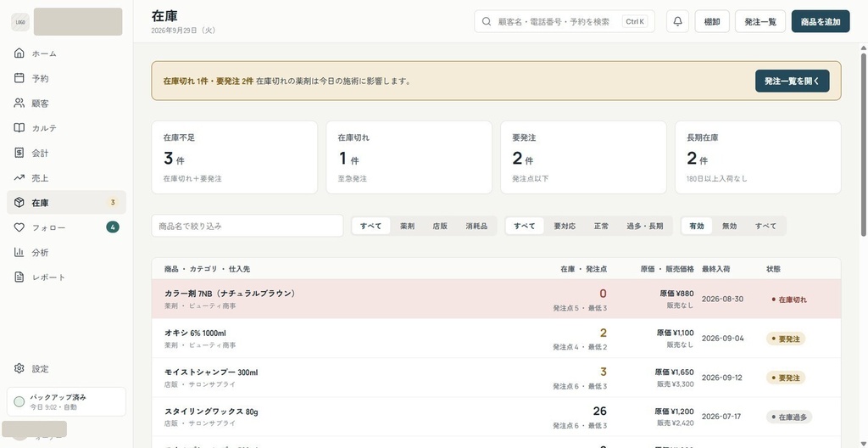The width and height of the screenshot is (868, 448).
Task: Click the trending arrow icon beside 売上
Action: point(19,177)
